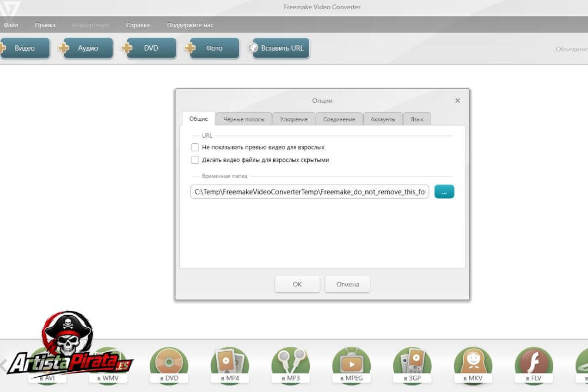
Task: Choose the в MKV matryoshka icon
Action: [473, 365]
